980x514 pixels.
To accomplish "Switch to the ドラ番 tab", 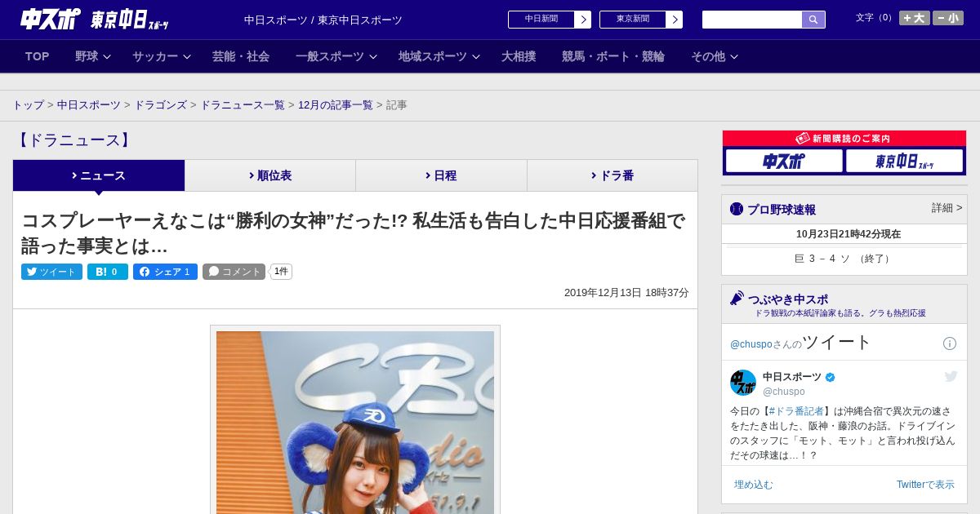I will (x=612, y=175).
